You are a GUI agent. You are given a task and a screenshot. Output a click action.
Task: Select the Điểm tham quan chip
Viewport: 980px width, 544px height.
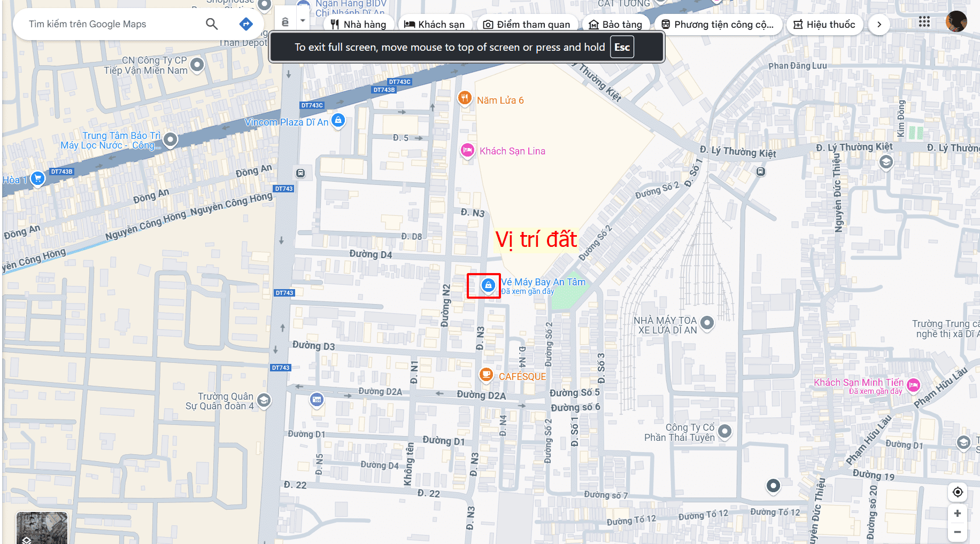(527, 25)
